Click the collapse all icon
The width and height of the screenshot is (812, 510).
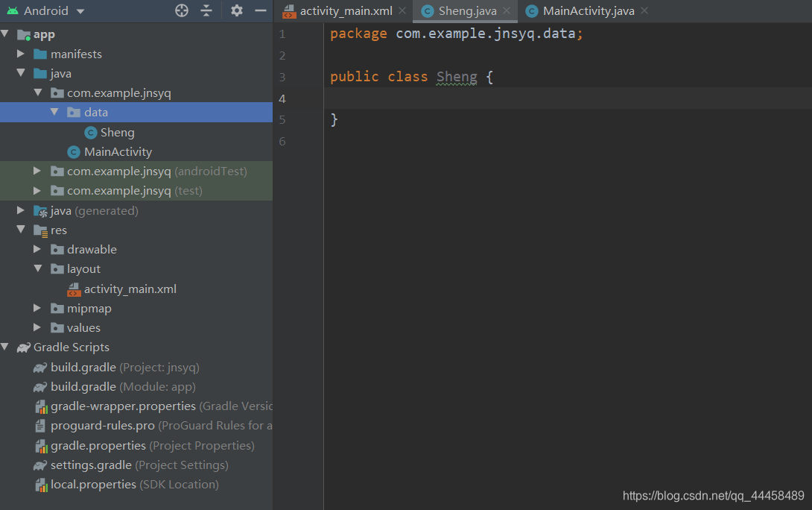coord(206,10)
